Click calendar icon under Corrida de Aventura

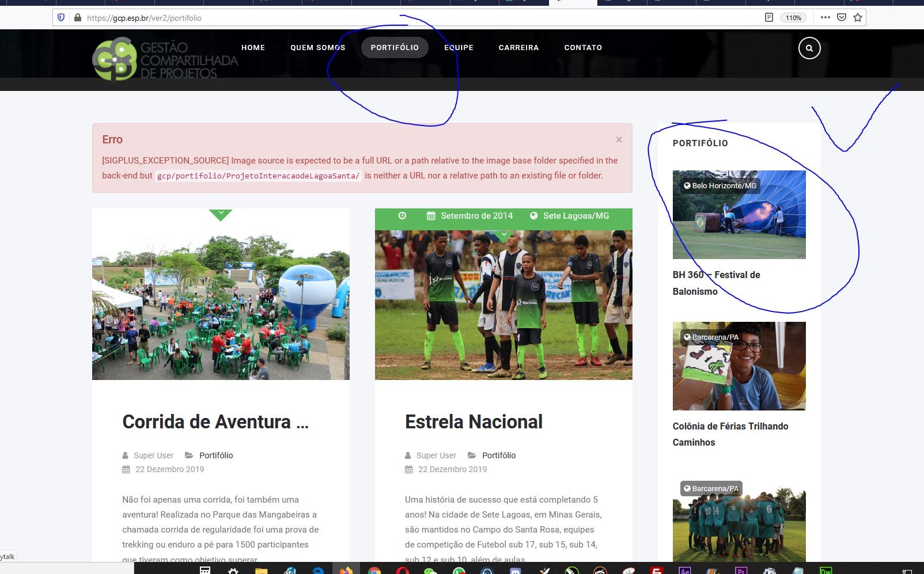click(126, 469)
